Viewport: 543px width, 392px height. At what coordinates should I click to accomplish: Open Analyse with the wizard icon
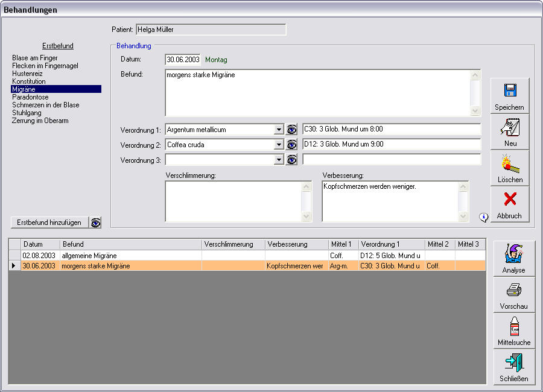coord(513,258)
